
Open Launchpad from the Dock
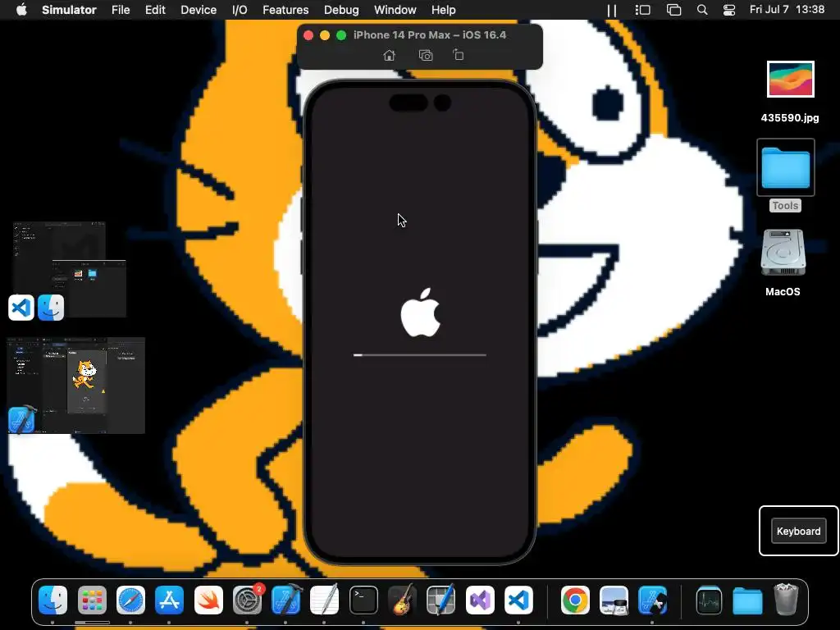coord(92,600)
